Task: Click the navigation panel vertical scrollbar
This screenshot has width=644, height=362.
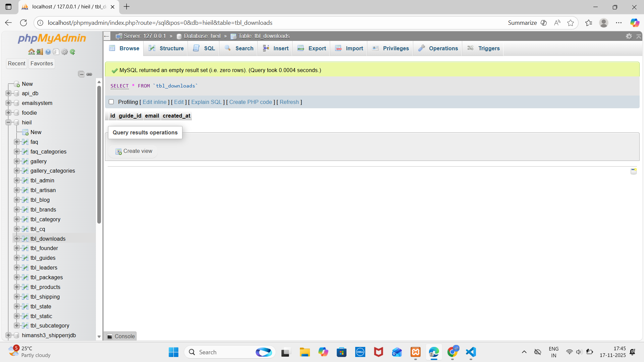Action: click(x=99, y=154)
